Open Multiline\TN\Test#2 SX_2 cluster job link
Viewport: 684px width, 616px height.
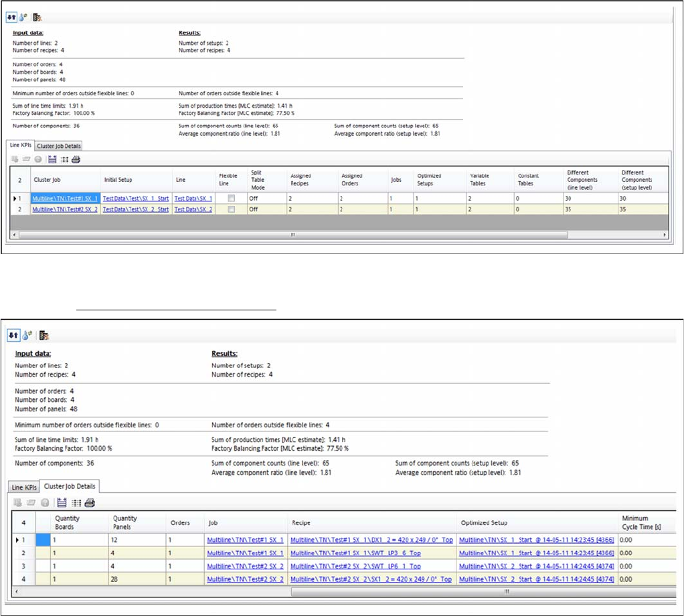pos(66,209)
